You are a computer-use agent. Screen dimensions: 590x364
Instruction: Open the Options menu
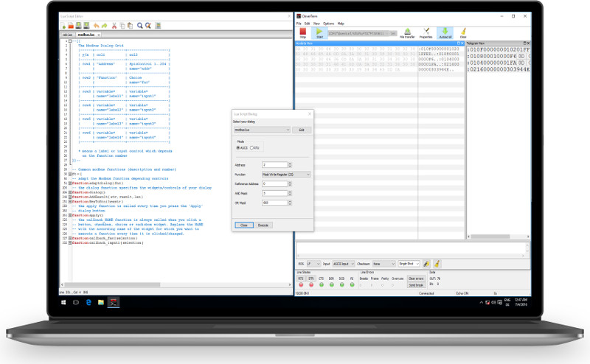(328, 24)
